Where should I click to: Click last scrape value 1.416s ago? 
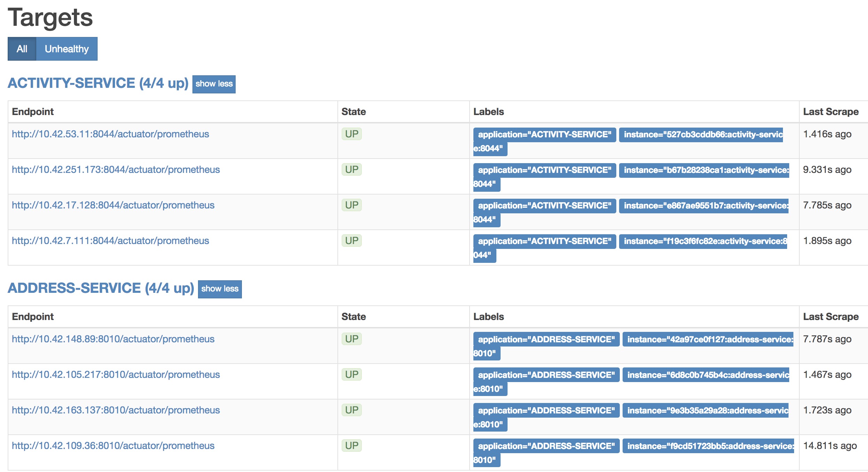coord(827,134)
